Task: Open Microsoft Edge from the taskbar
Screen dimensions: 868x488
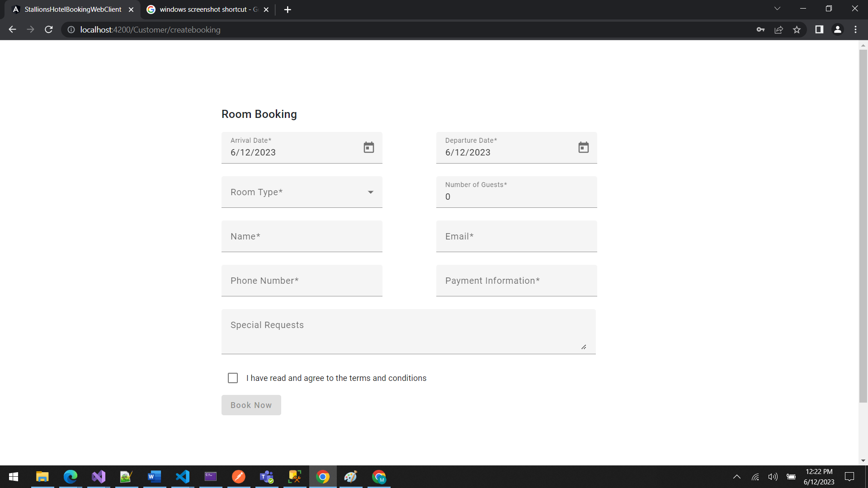Action: 71,477
